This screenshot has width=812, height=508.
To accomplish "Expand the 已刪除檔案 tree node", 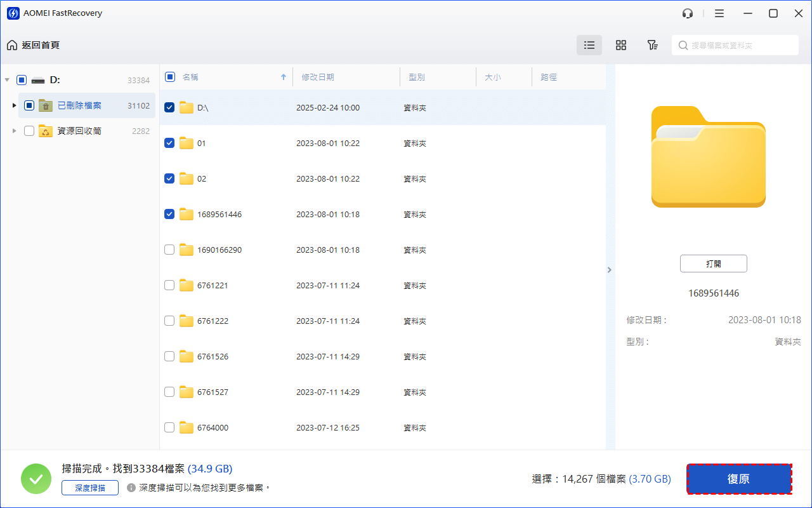I will click(15, 105).
